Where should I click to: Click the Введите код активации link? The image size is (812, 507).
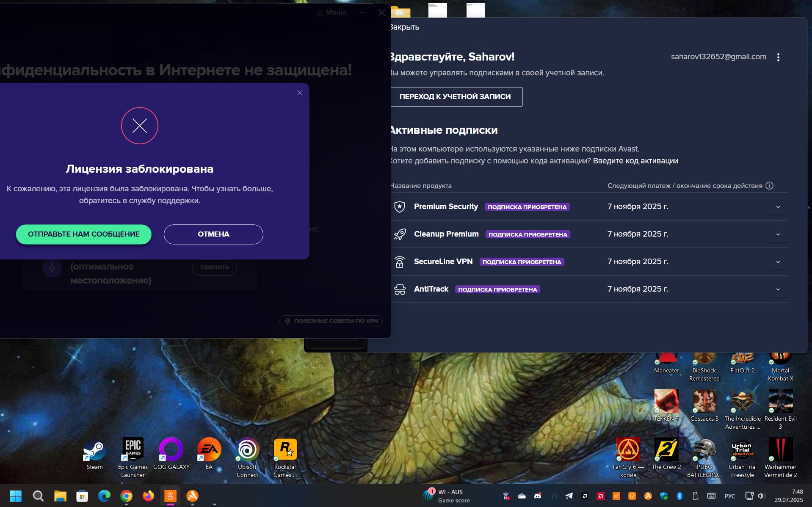(635, 161)
